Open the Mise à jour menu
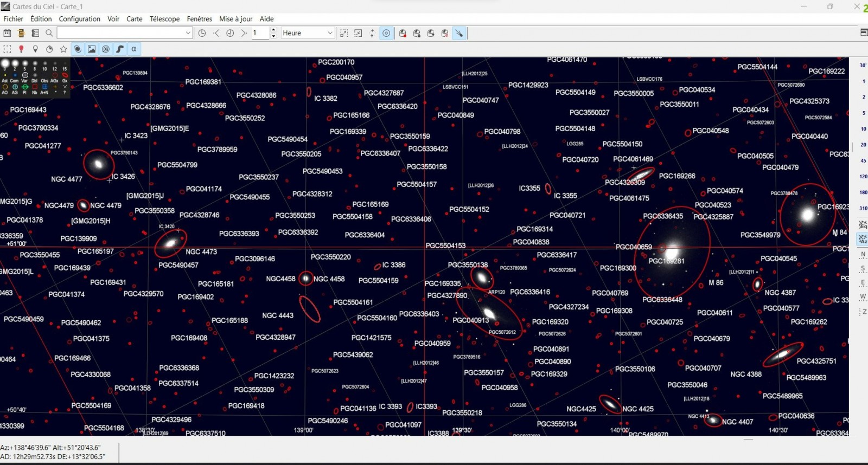Viewport: 868px width, 465px height. click(236, 19)
